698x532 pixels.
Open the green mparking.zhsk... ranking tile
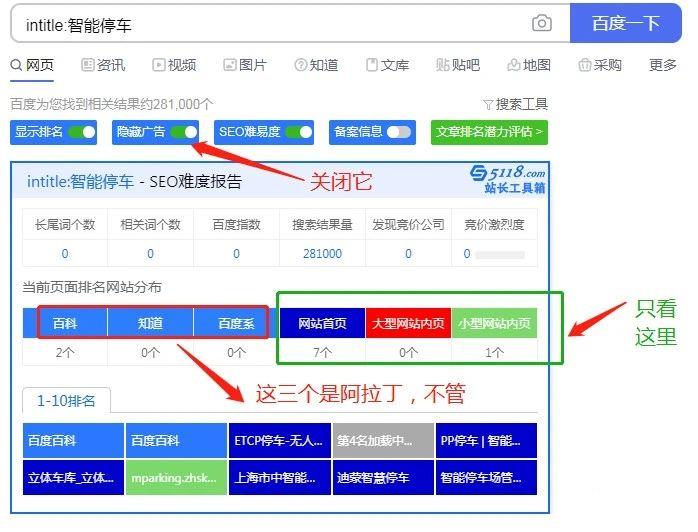176,477
